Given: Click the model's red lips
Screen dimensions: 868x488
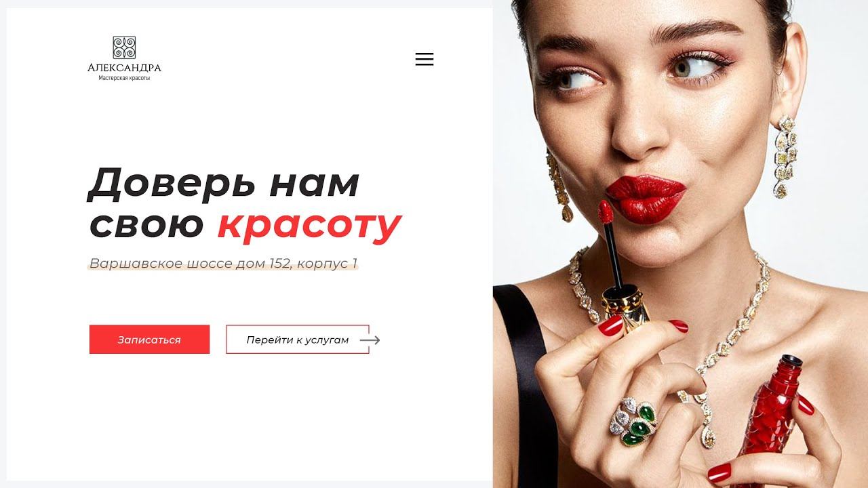Looking at the screenshot, I should 645,197.
